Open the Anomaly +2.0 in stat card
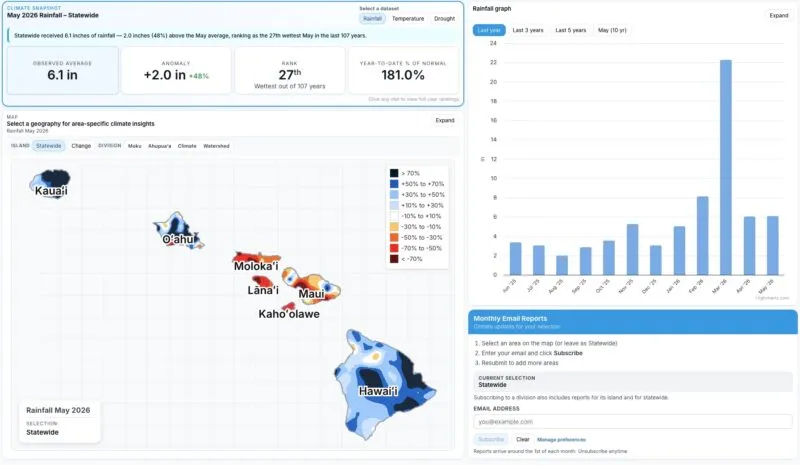This screenshot has height=465, width=800. [x=176, y=70]
